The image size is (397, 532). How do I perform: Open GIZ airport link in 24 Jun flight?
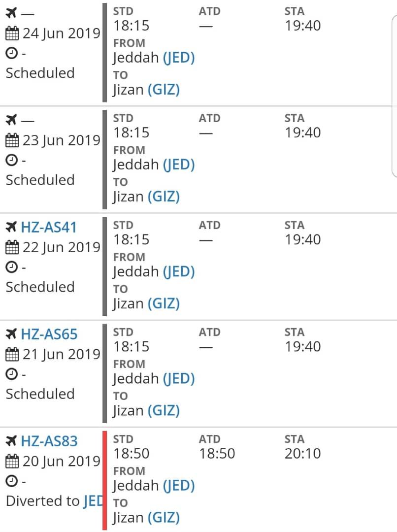tap(164, 90)
